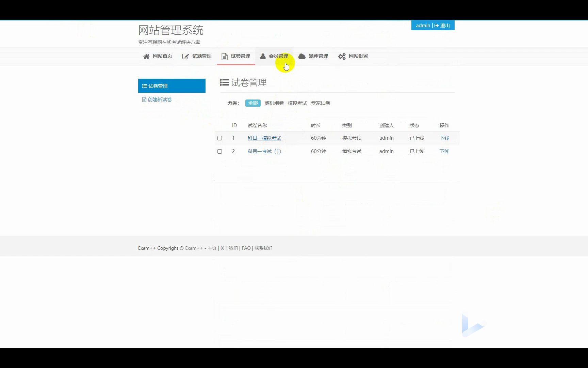Open 联系我们 footer link
This screenshot has height=368, width=588.
point(263,248)
